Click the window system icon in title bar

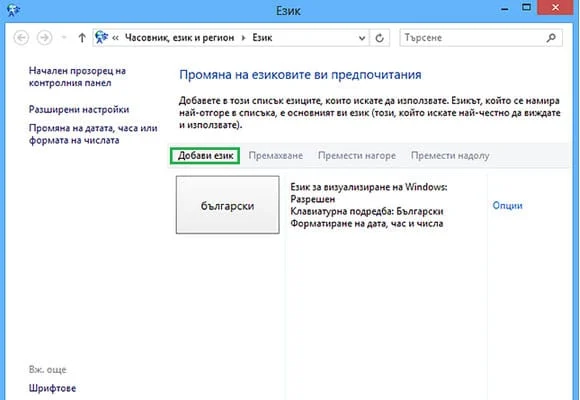13,10
